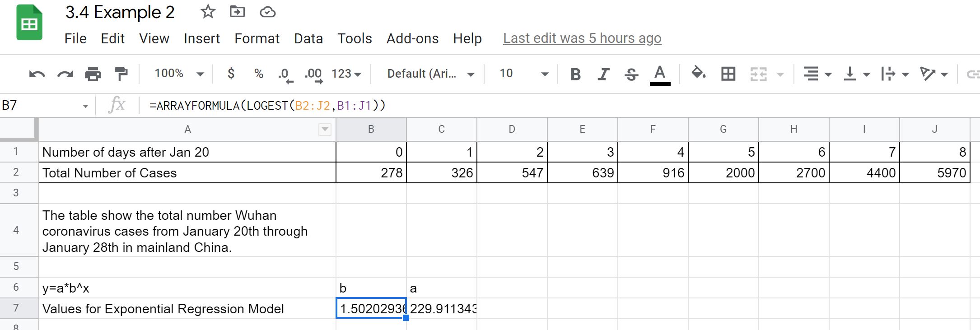
Task: Open the Add-ons menu
Action: point(412,39)
